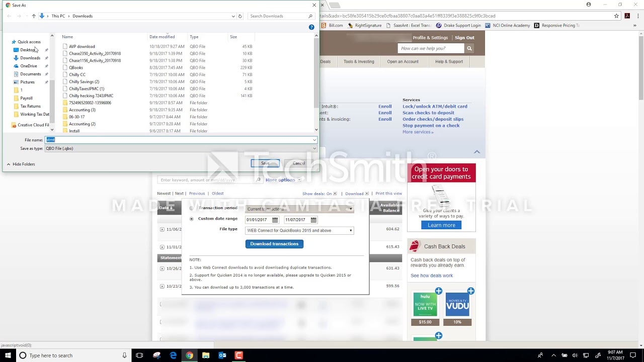Open the Chrome browser from the taskbar
This screenshot has height=362, width=644.
189,355
